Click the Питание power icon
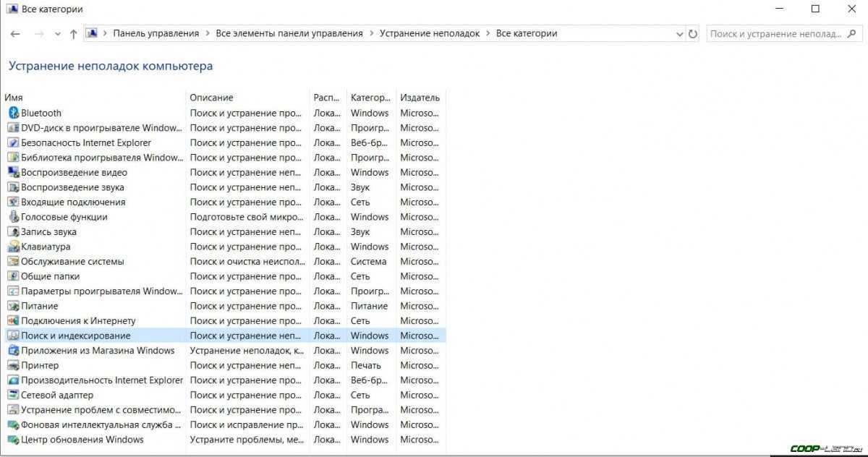 click(13, 306)
